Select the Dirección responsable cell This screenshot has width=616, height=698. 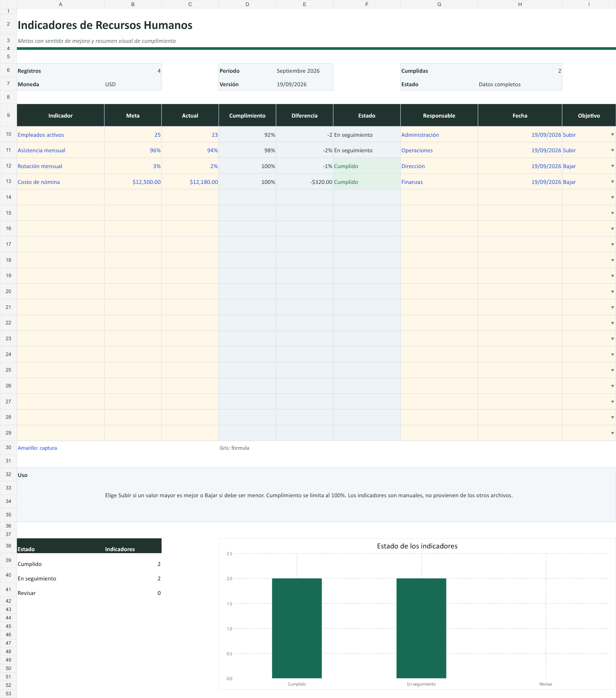(439, 166)
